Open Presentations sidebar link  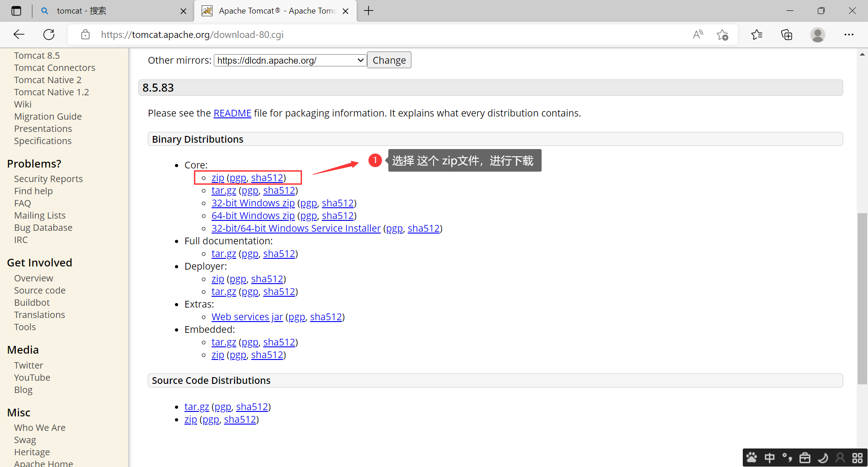click(x=43, y=129)
